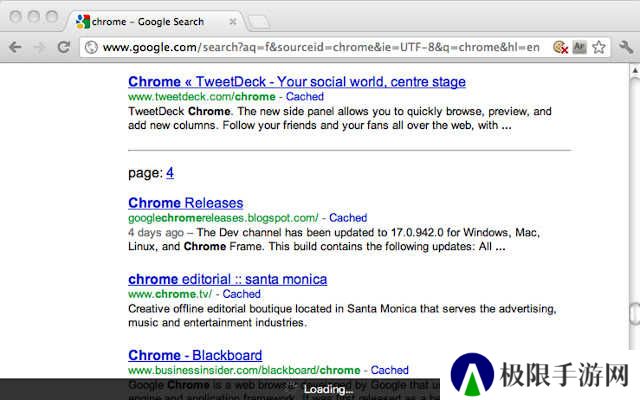The height and width of the screenshot is (400, 640).
Task: Open a new tab with the blank tab button
Action: coord(259,22)
